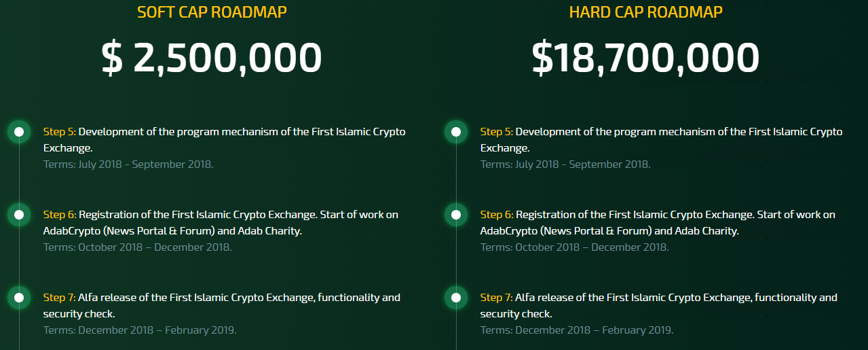The width and height of the screenshot is (868, 350).
Task: Click Hard Cap terms December 2018 – February 2019
Action: pos(577,330)
